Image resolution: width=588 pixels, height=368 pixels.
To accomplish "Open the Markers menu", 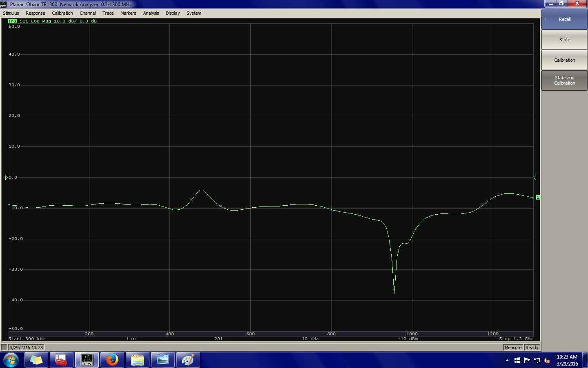I will (x=128, y=13).
